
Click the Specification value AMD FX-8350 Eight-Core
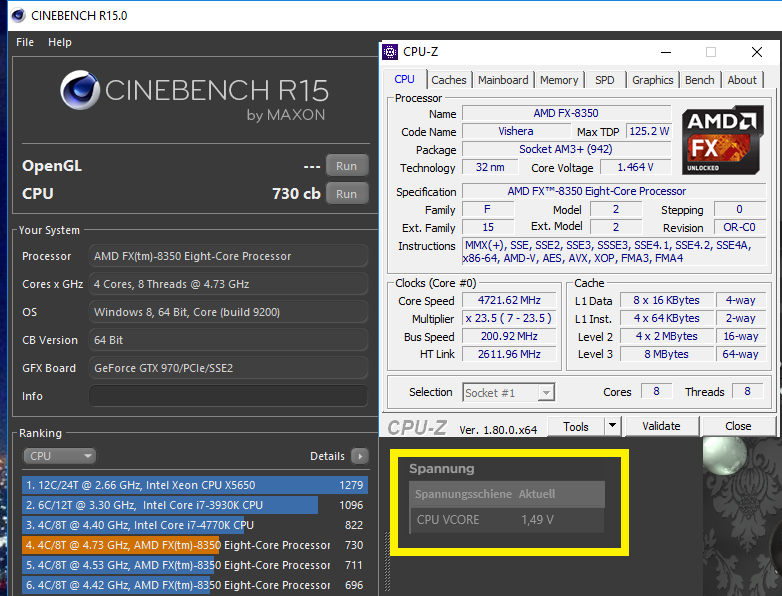pos(614,191)
